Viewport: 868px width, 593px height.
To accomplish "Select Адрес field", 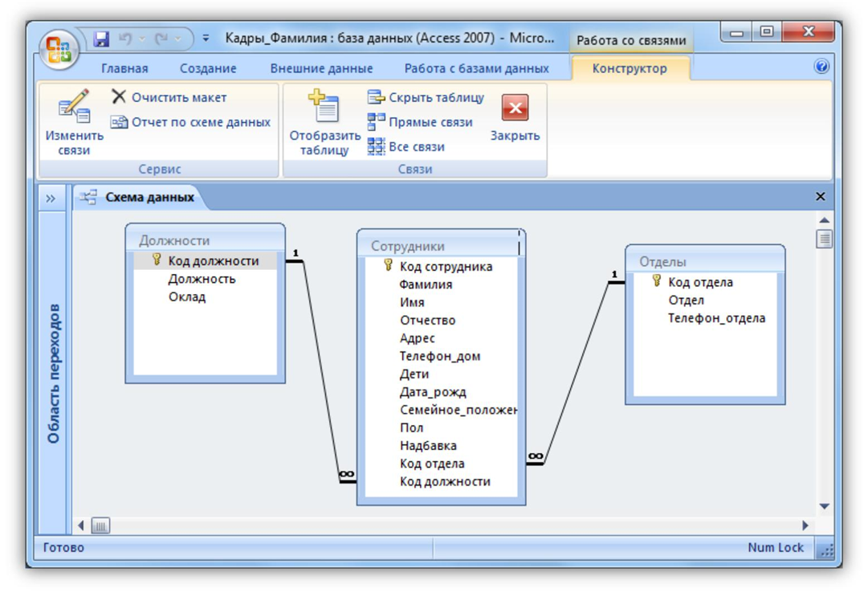I will 441,338.
